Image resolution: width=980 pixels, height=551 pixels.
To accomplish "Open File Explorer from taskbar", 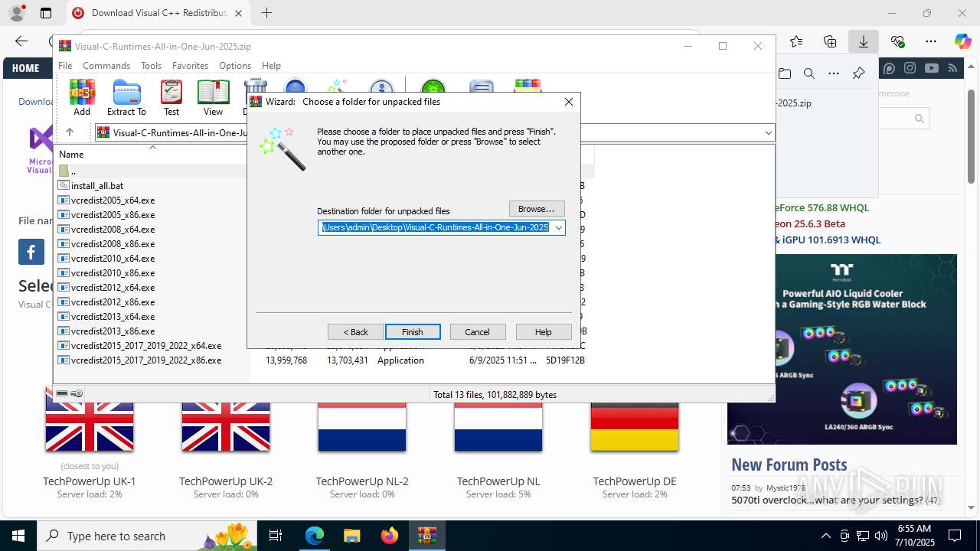I will coord(351,536).
